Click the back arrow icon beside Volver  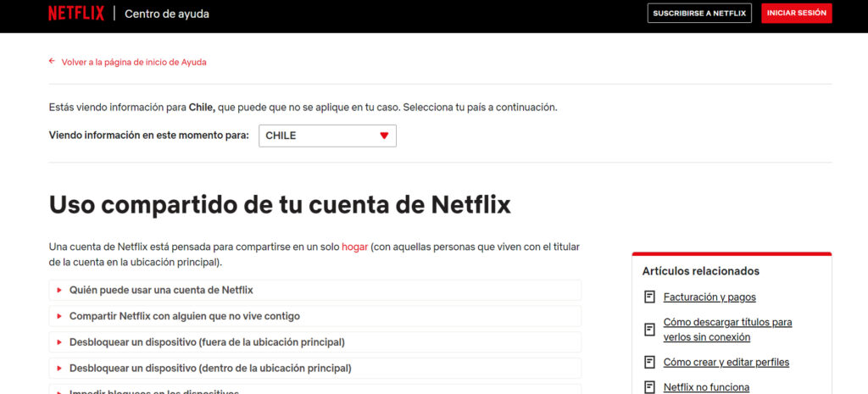click(x=52, y=61)
